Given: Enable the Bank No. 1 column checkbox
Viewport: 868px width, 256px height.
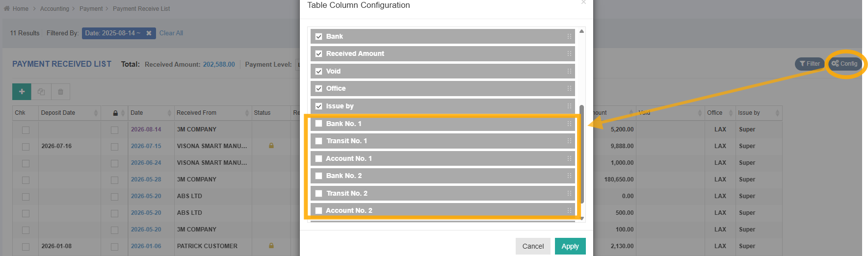Looking at the screenshot, I should tap(318, 124).
